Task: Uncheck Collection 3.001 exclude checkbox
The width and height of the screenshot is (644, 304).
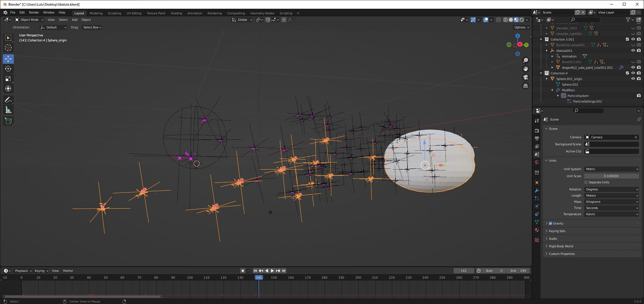Action: coord(627,39)
